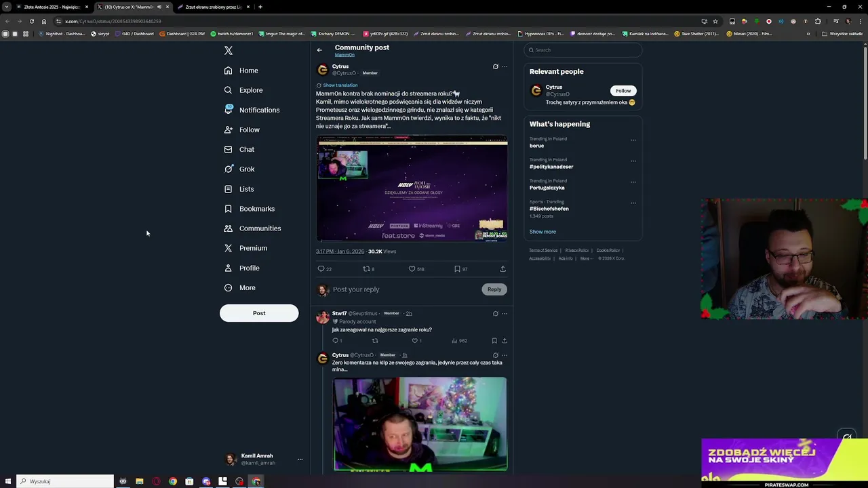Click the Show translation link
The height and width of the screenshot is (488, 868).
tap(340, 85)
